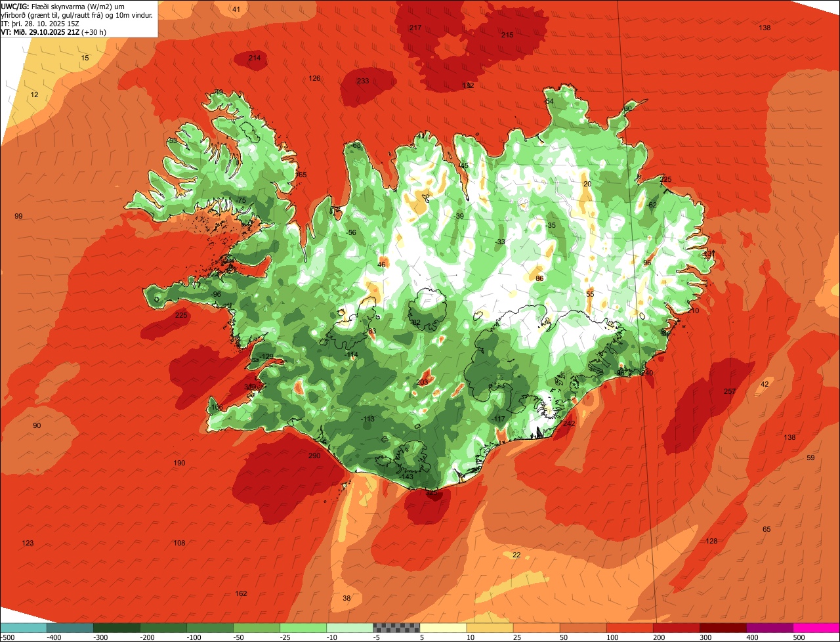The image size is (840, 642).
Task: Click the map value 215
Action: 507,35
